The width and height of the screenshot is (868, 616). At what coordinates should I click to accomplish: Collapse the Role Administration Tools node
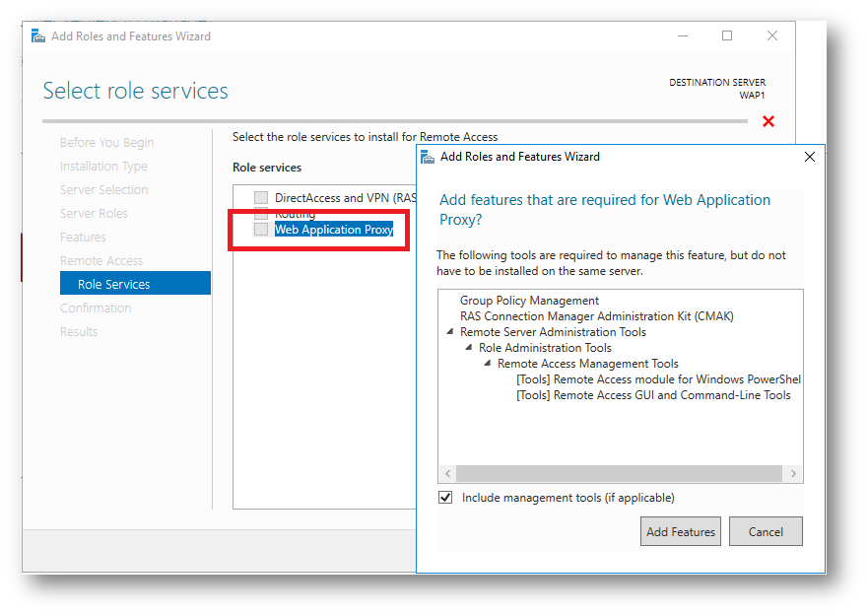[x=470, y=348]
